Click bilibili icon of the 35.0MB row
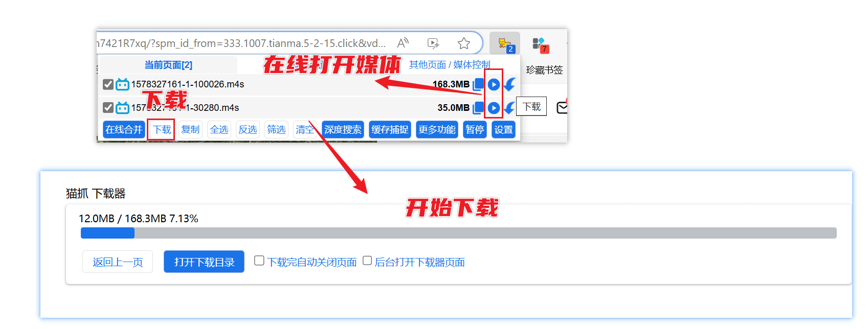The height and width of the screenshot is (329, 868). (122, 108)
